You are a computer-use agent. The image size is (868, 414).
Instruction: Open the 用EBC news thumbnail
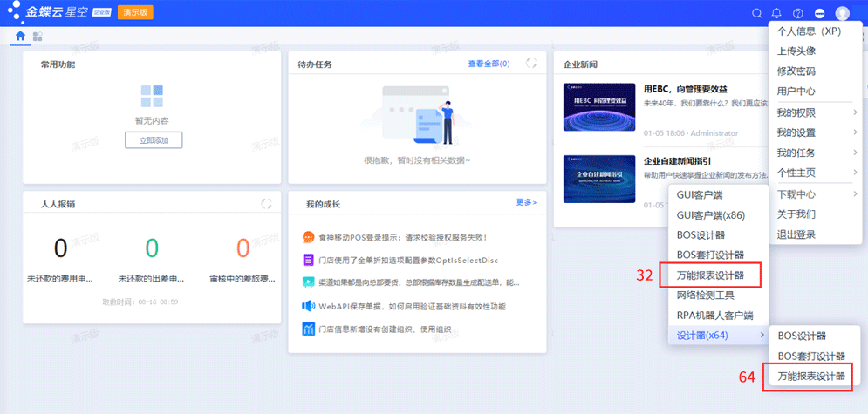[599, 106]
